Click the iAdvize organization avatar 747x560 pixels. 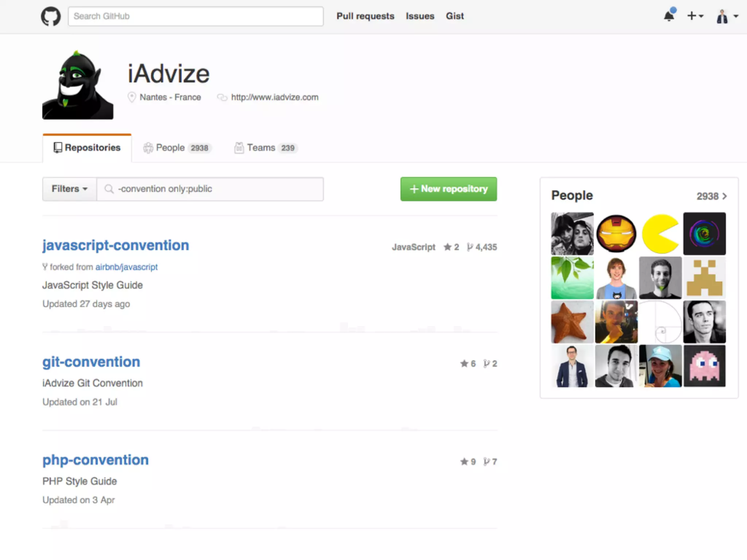(x=78, y=85)
